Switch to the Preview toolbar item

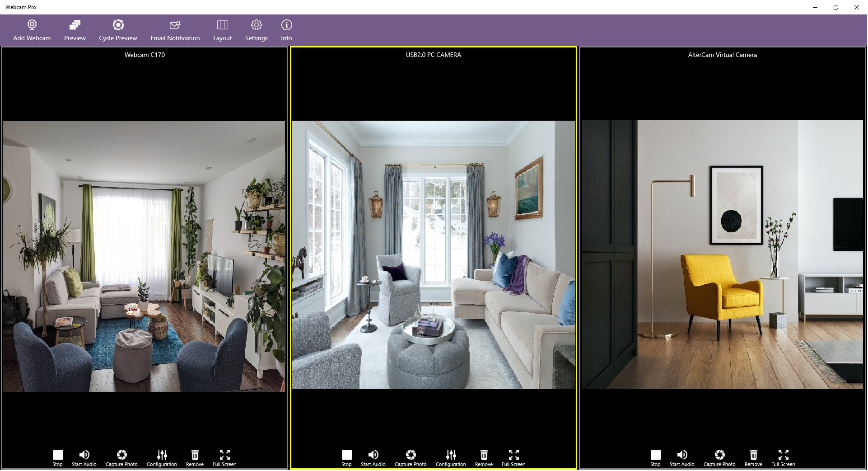click(75, 30)
